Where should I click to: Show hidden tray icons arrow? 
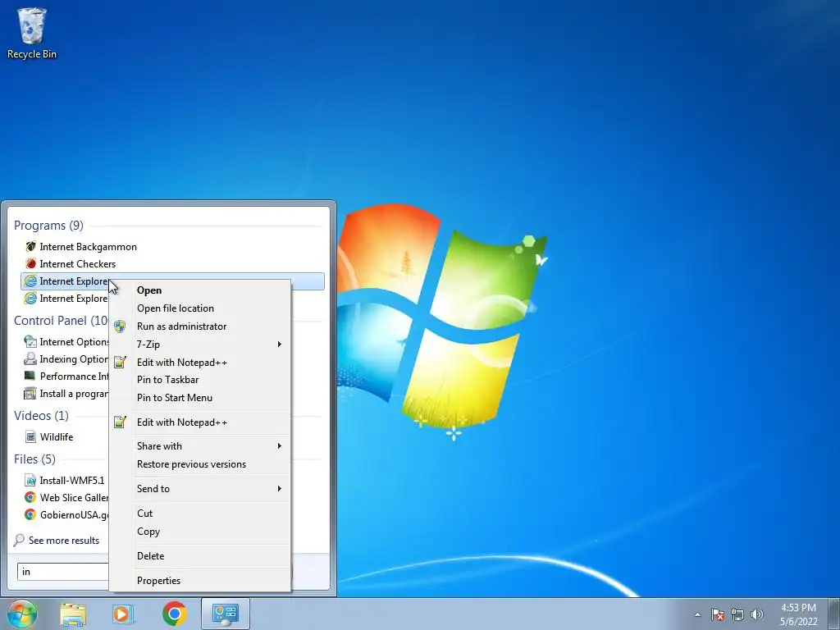point(697,614)
